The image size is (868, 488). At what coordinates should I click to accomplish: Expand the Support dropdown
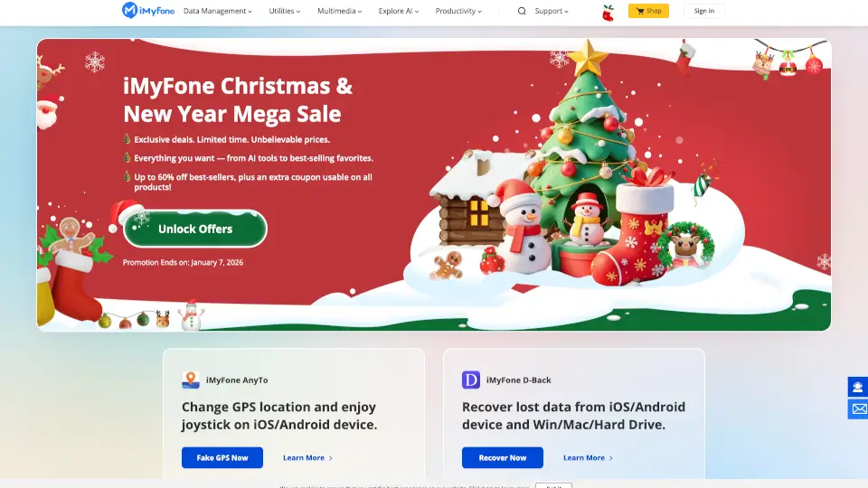tap(552, 11)
